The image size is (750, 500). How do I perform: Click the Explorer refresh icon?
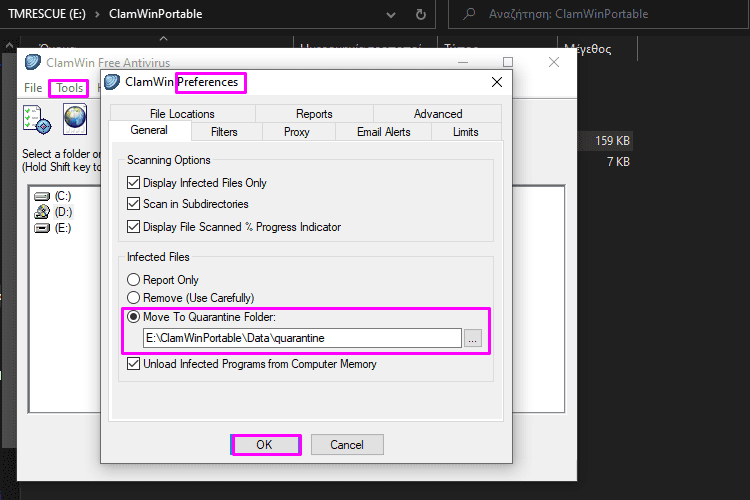[x=420, y=14]
